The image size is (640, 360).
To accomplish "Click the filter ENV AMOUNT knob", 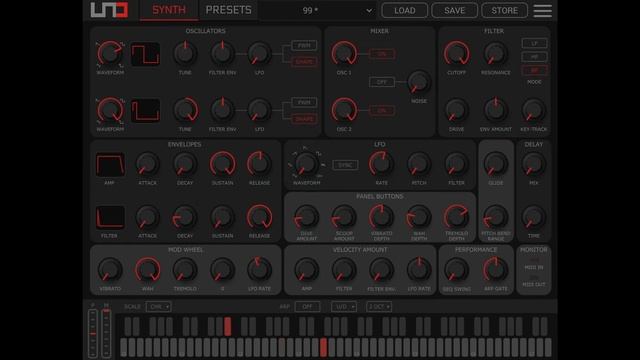I will pos(496,110).
